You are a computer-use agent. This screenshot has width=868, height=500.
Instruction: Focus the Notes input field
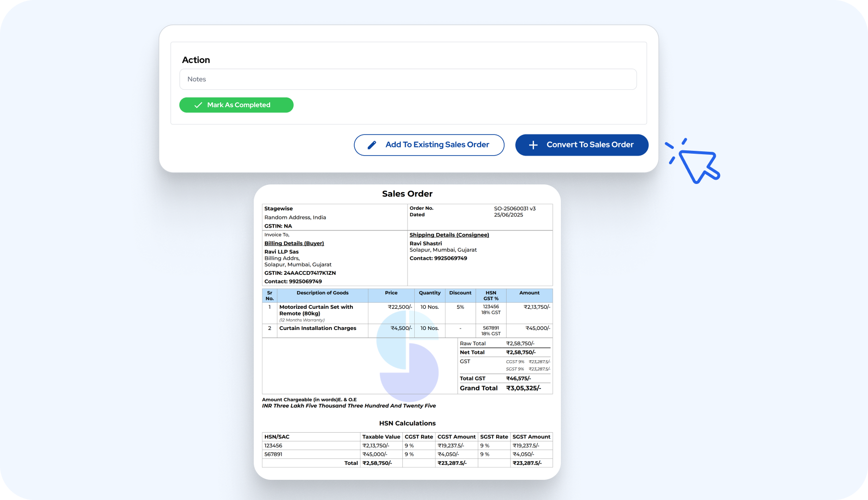(x=408, y=79)
